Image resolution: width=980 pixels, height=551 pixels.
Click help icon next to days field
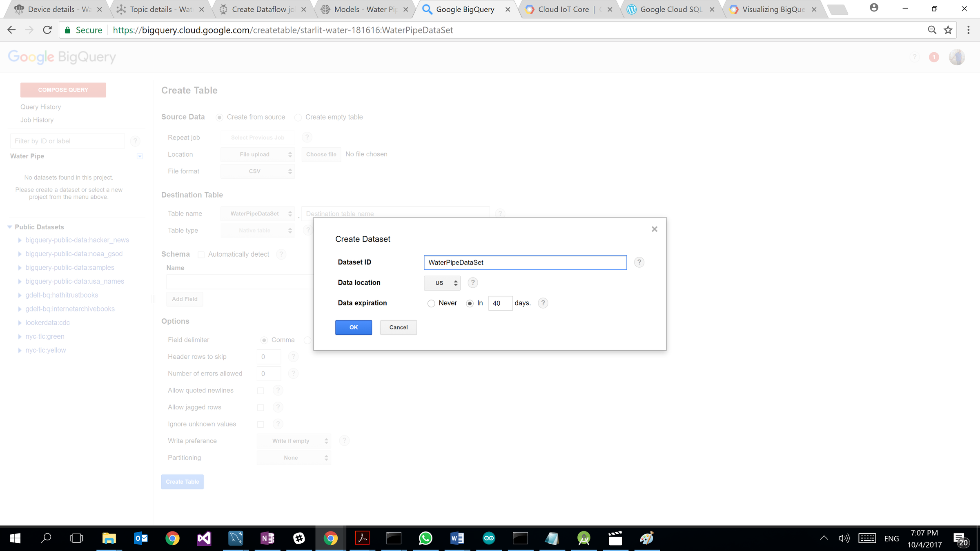tap(543, 303)
